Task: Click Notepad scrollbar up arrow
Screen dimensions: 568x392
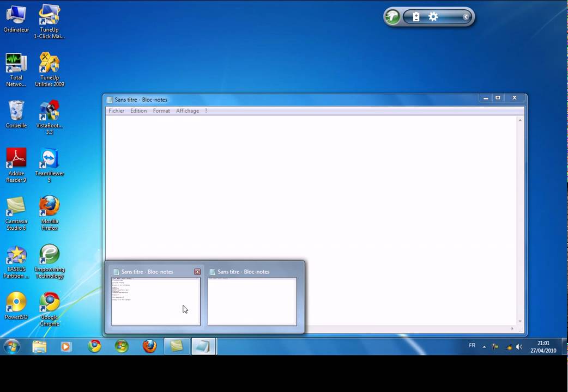Action: [x=520, y=120]
